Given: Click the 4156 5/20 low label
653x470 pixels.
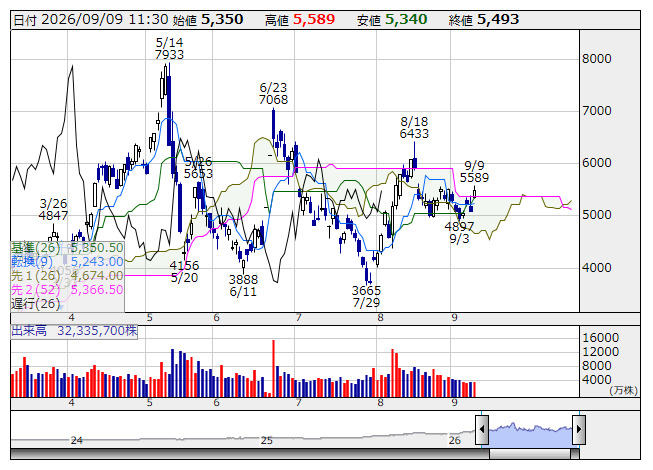Looking at the screenshot, I should [x=184, y=271].
